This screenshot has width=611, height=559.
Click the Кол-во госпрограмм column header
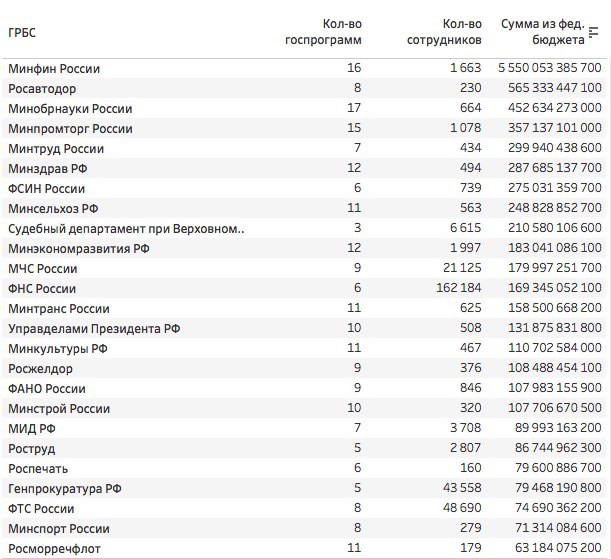tap(323, 32)
